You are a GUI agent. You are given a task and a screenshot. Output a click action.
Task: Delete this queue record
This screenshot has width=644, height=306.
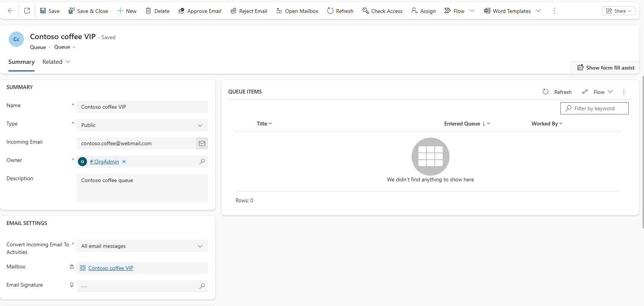click(158, 11)
